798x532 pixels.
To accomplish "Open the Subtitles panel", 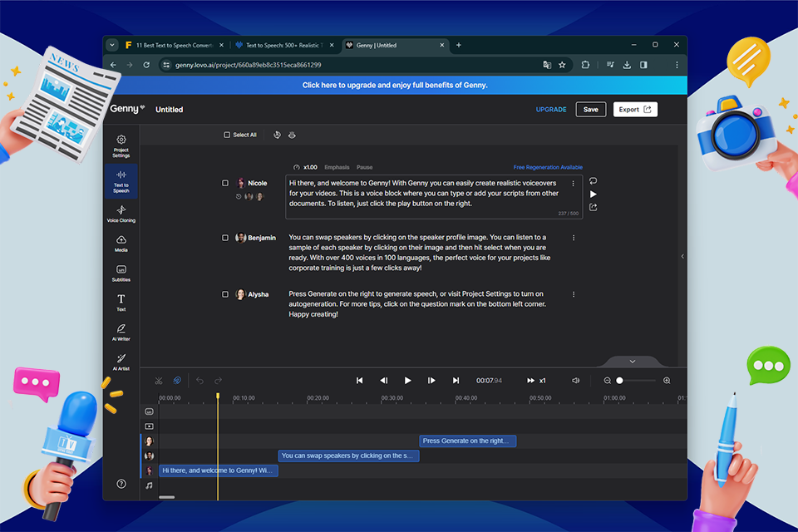I will [x=121, y=273].
